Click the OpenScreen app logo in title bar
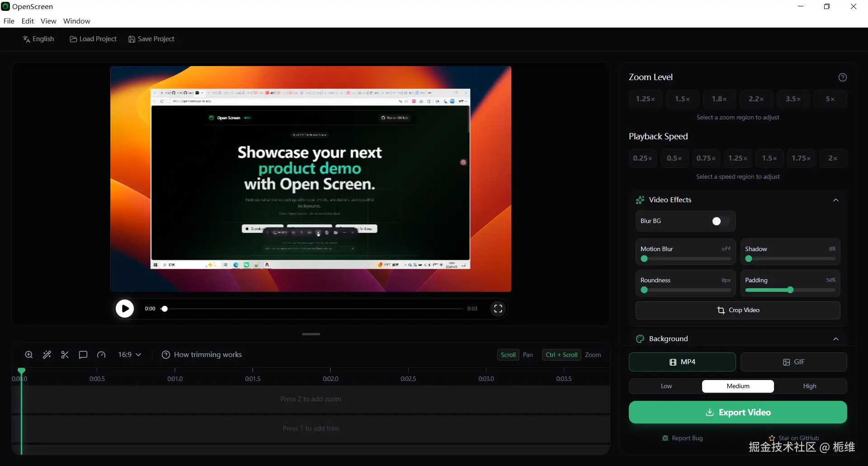This screenshot has height=466, width=868. pos(5,6)
